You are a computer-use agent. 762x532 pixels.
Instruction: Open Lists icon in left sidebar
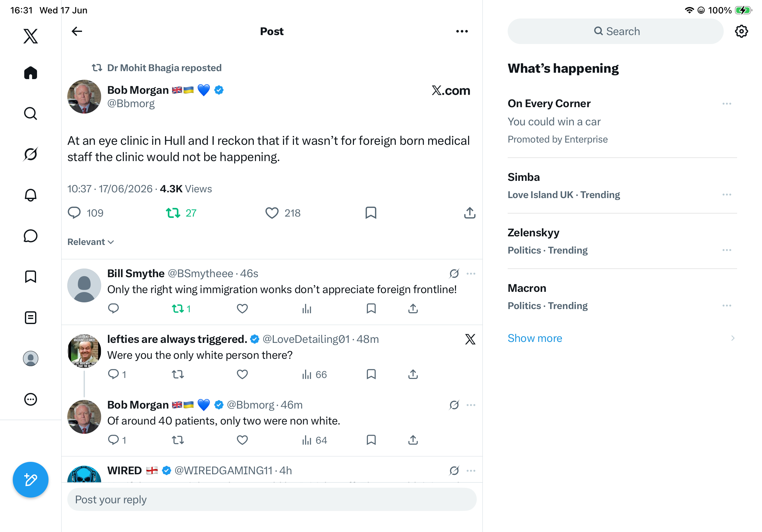pos(31,317)
